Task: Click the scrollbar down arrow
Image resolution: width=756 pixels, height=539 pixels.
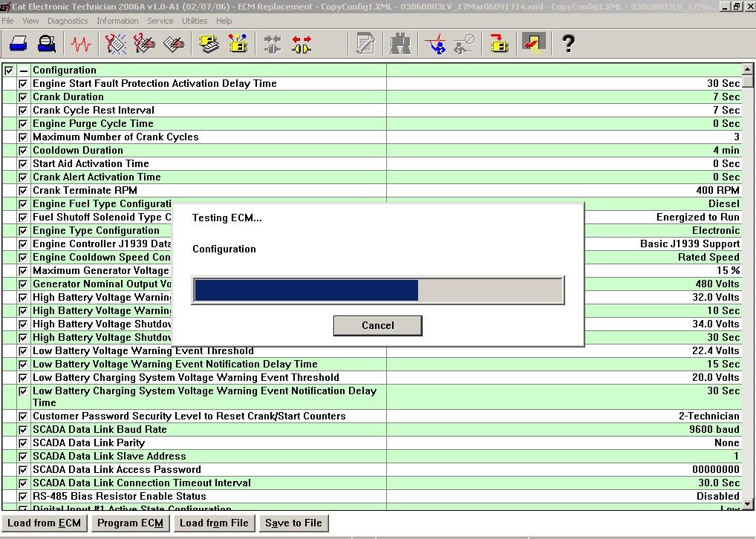Action: (x=747, y=504)
